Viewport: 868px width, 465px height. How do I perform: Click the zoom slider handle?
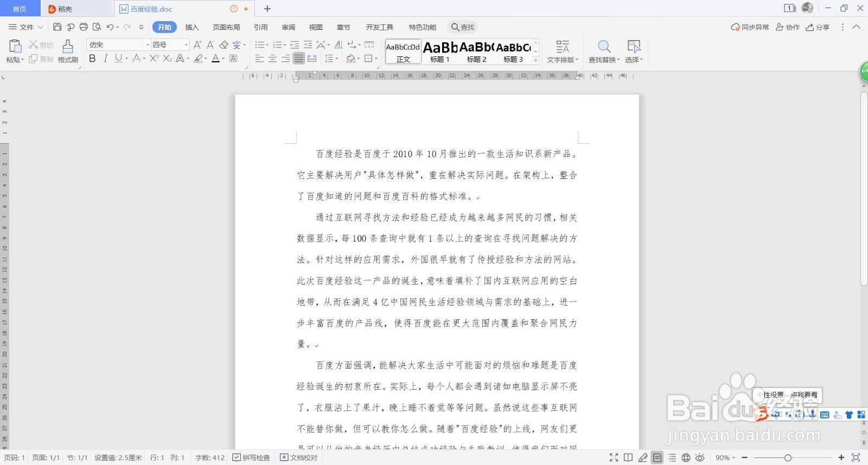tap(788, 457)
